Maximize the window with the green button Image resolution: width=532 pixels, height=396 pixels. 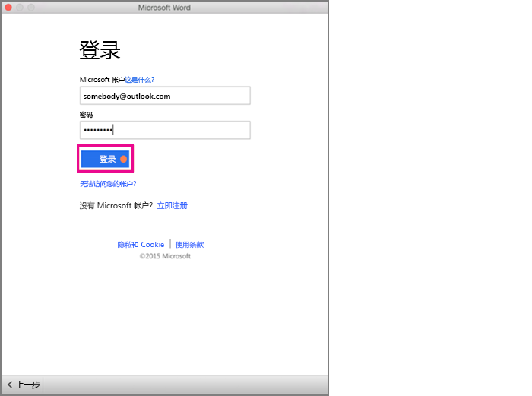pyautogui.click(x=32, y=8)
